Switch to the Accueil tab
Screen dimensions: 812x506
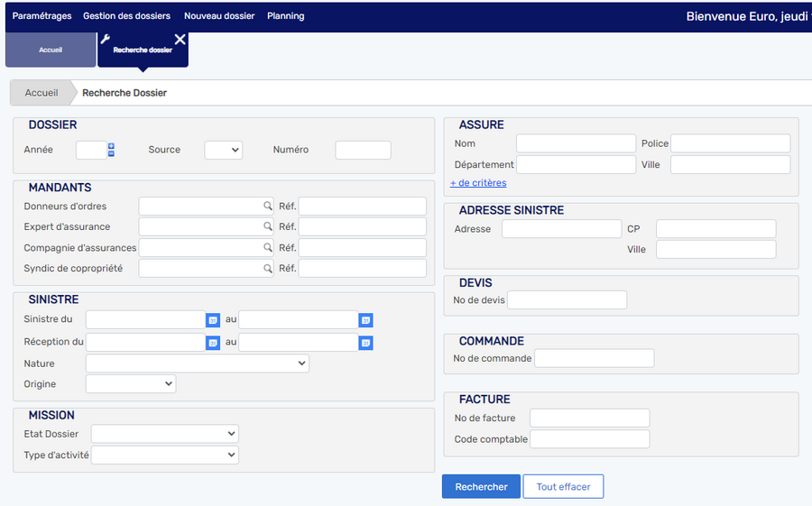[51, 51]
